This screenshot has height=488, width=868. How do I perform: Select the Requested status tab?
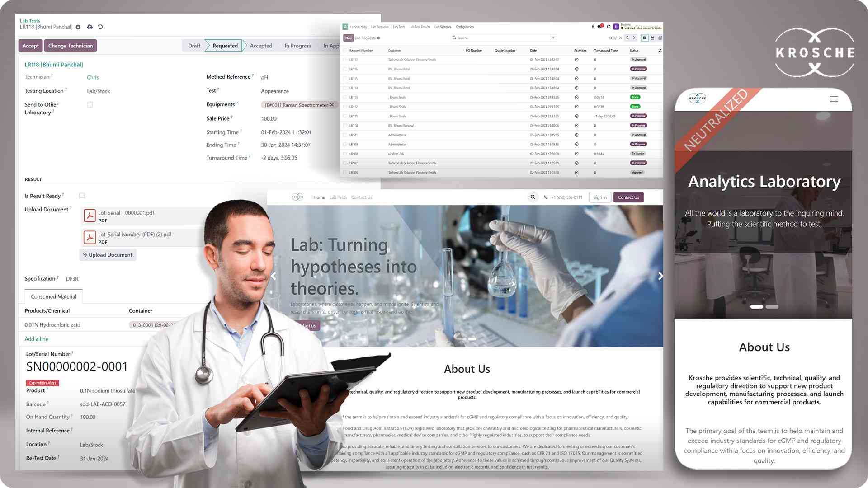225,45
